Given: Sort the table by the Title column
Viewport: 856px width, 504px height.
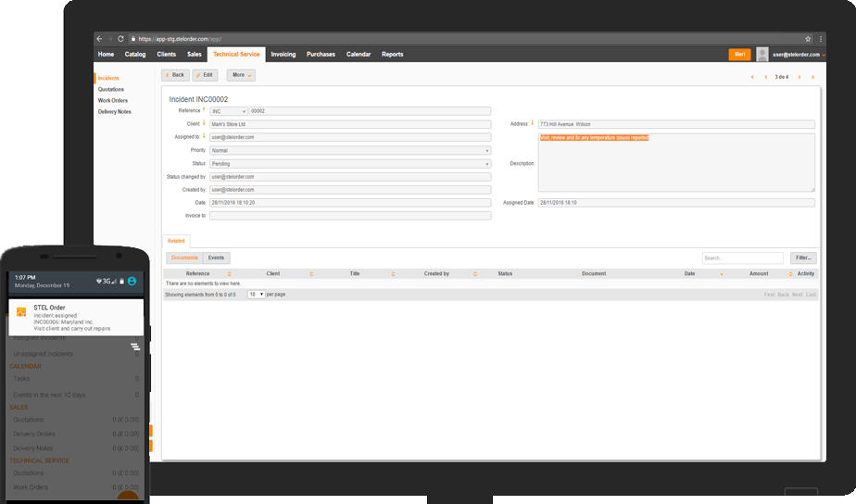Looking at the screenshot, I should click(x=393, y=273).
